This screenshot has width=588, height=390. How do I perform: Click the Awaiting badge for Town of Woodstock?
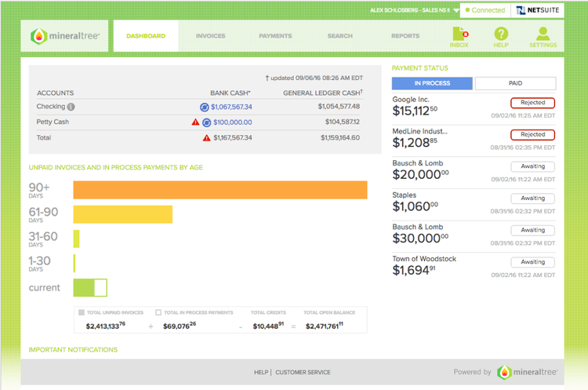point(532,262)
